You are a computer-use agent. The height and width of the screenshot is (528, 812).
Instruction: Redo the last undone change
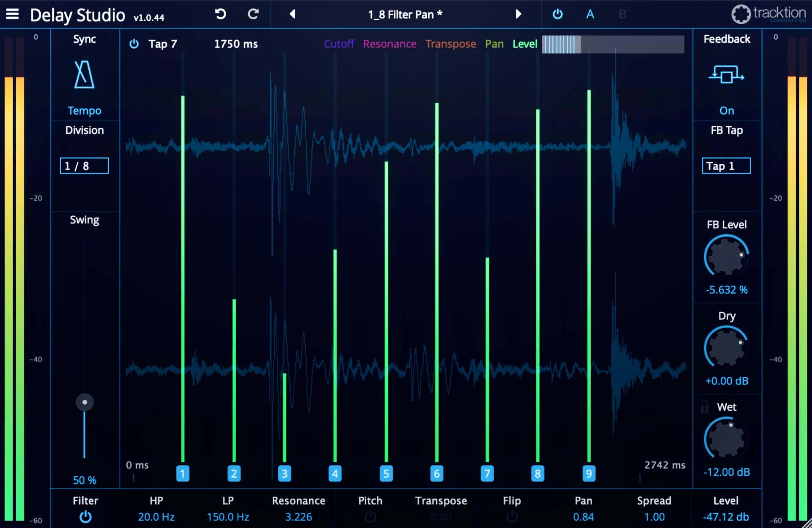coord(253,14)
